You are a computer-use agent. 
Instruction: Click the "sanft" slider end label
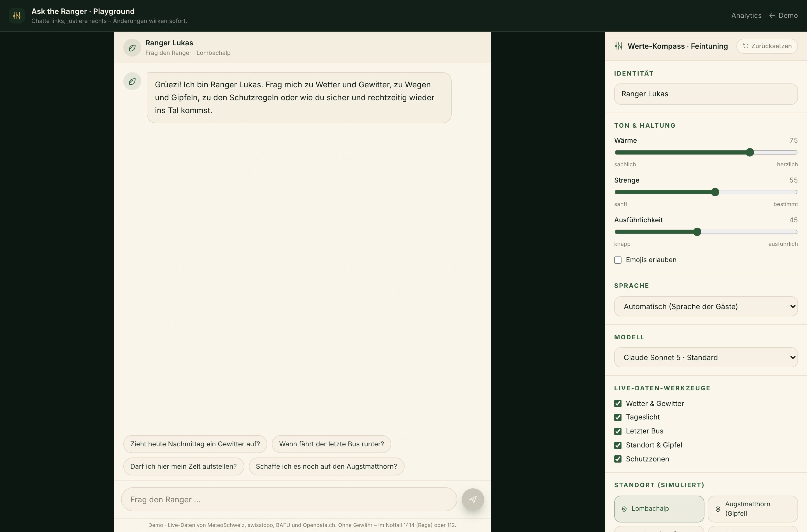[x=621, y=204]
